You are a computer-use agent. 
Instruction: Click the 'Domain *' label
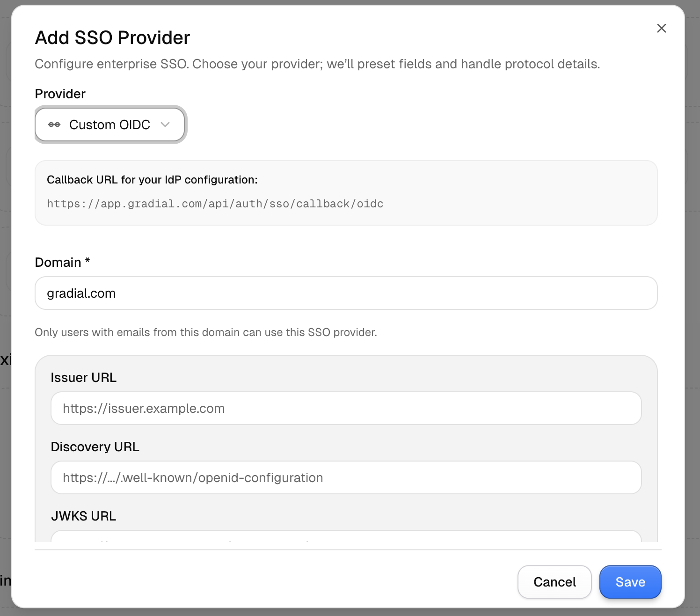pos(63,262)
